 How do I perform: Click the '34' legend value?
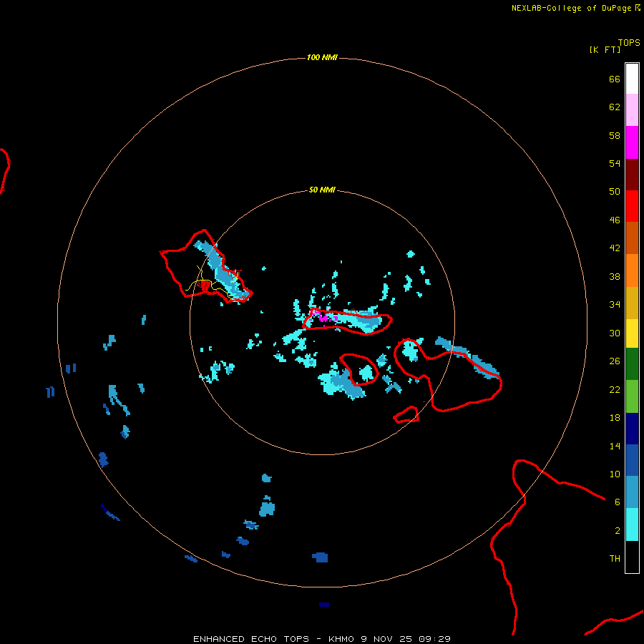coord(615,305)
